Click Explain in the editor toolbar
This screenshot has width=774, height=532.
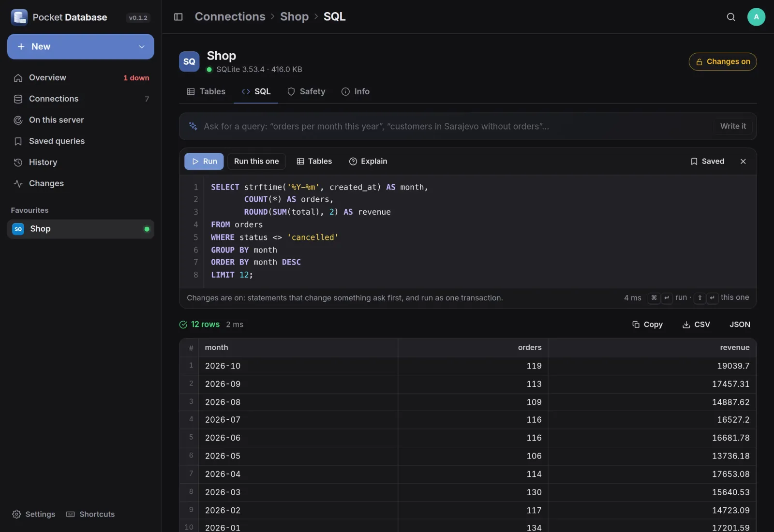368,162
